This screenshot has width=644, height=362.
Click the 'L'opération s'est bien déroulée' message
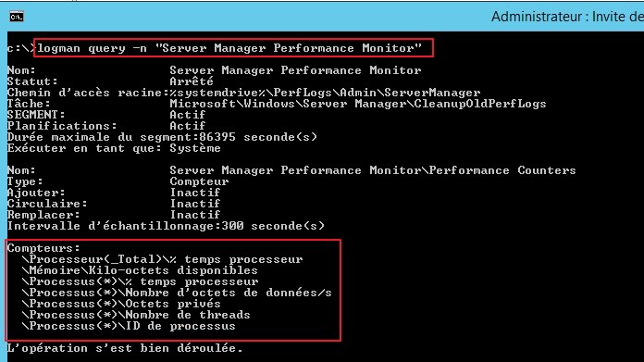coord(125,348)
